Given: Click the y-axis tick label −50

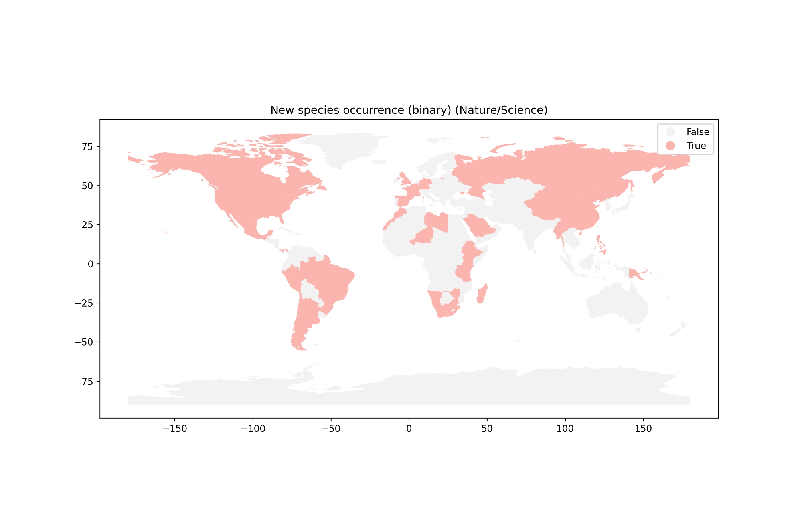Looking at the screenshot, I should click(x=84, y=342).
